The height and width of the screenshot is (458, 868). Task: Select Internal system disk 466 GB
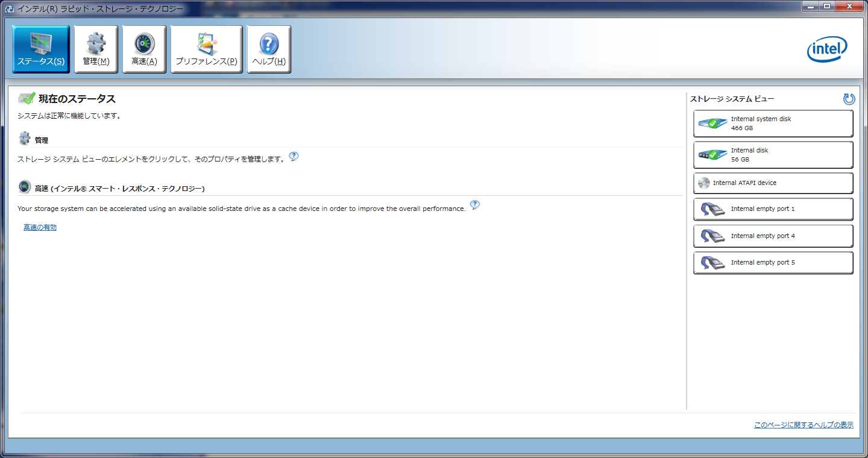pyautogui.click(x=773, y=124)
